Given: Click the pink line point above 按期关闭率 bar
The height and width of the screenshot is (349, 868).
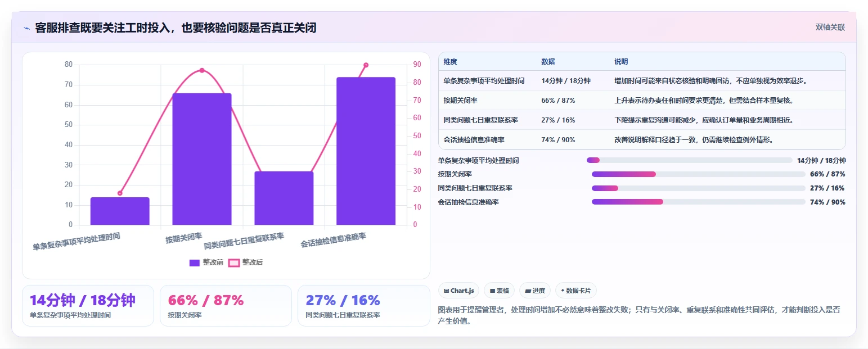Looking at the screenshot, I should 202,70.
